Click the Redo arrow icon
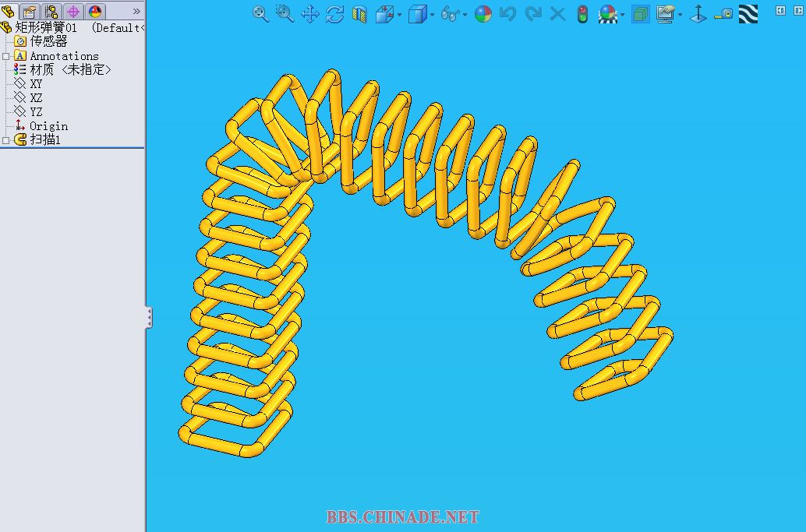 (x=533, y=14)
